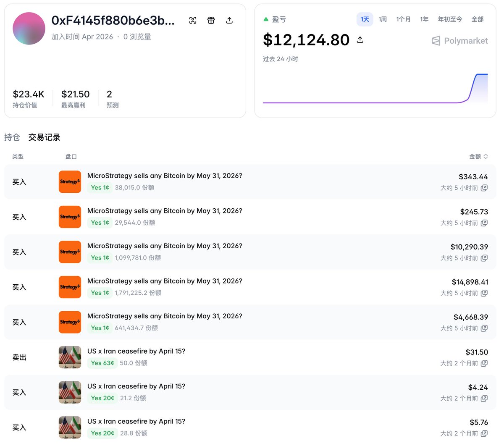Open MicroStrategy market in the $10,290.39 row
504x446 pixels.
click(165, 246)
